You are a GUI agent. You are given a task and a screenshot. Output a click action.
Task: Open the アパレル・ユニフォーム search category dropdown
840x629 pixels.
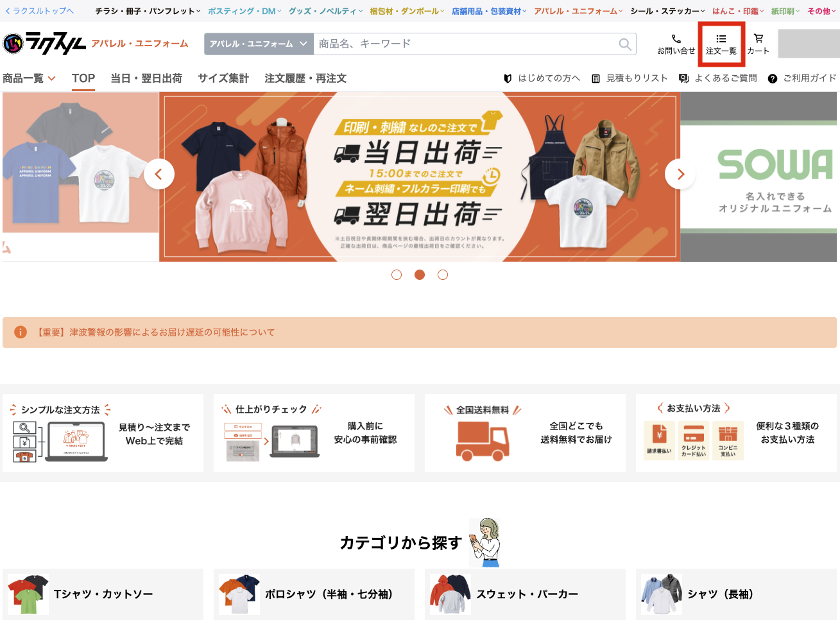tap(259, 44)
